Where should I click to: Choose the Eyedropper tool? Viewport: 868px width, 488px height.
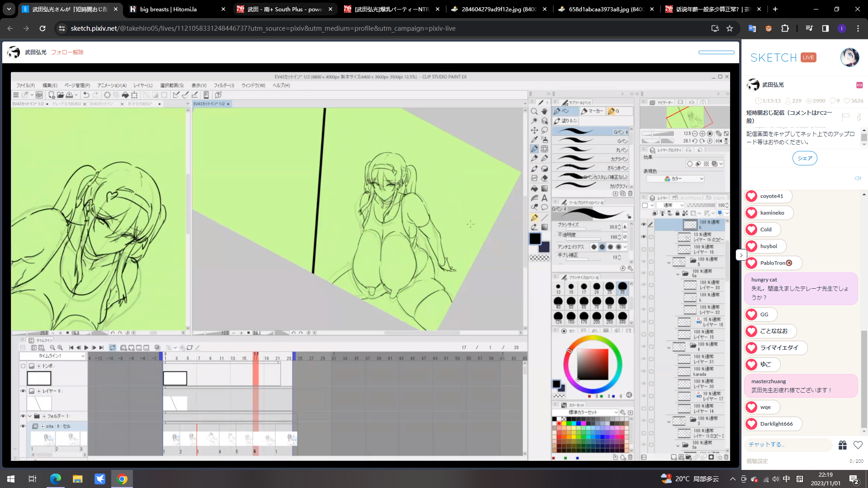[534, 140]
